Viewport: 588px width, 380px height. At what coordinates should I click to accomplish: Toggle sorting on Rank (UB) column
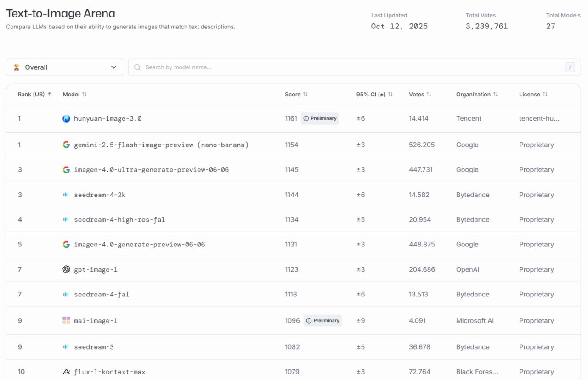[34, 95]
